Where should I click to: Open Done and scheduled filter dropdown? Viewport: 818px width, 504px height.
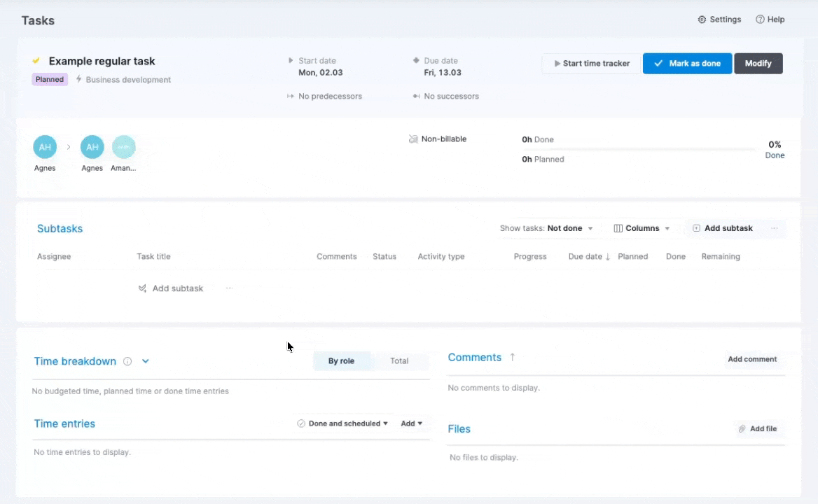(x=342, y=423)
